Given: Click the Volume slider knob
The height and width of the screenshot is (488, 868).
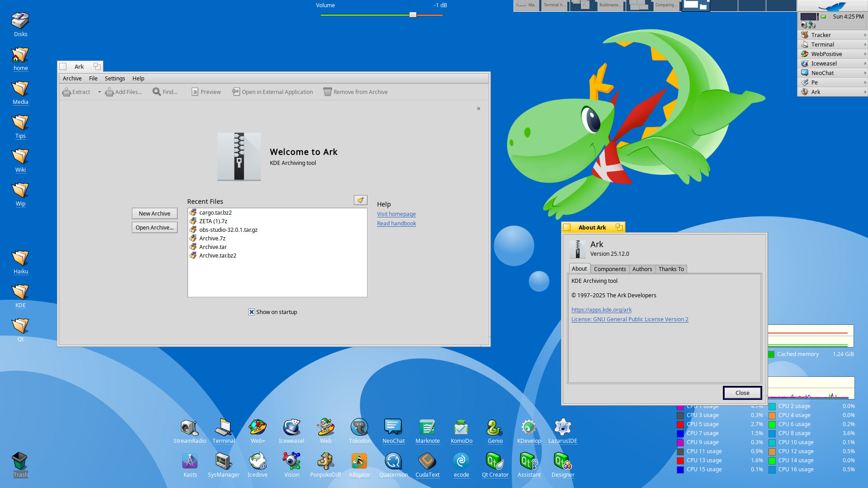Looking at the screenshot, I should (x=413, y=15).
